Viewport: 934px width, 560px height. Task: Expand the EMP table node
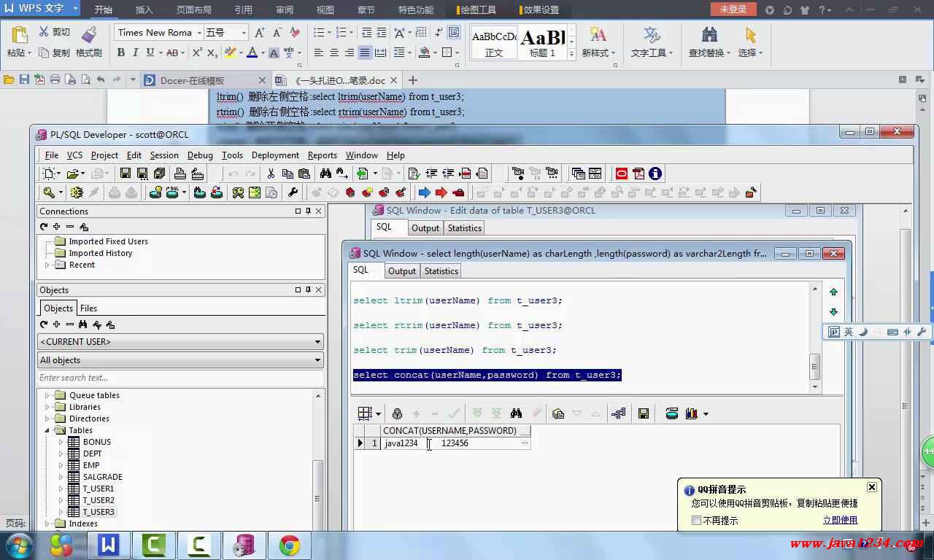(x=61, y=465)
